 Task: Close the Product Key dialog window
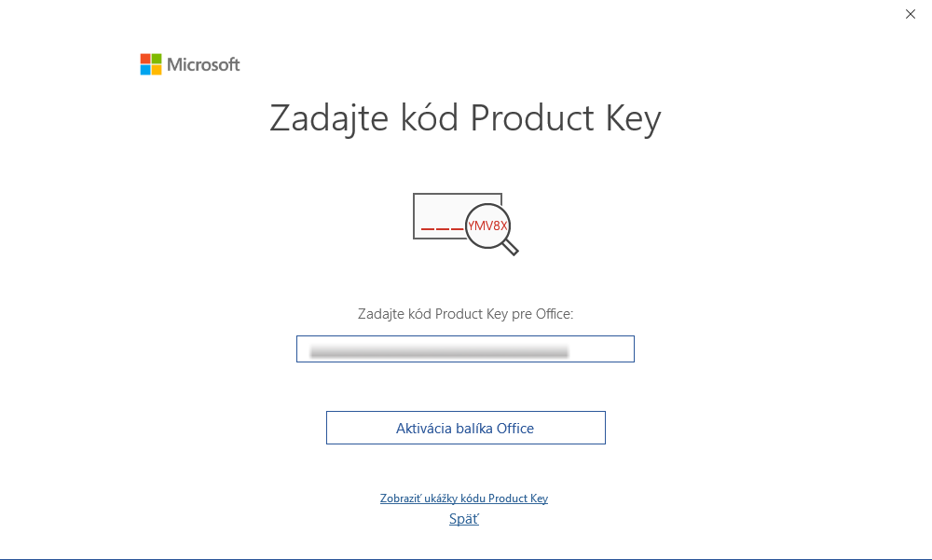pos(911,14)
